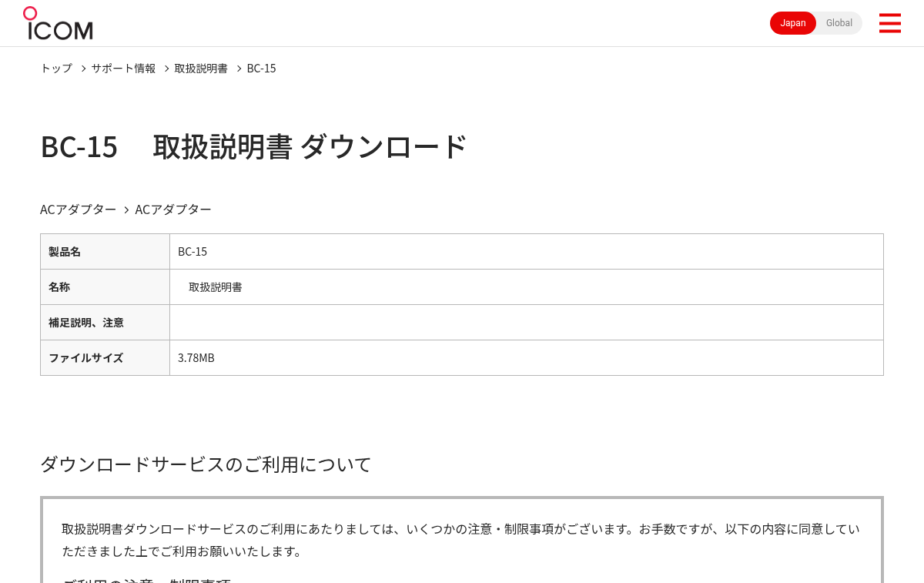
Task: Click ダウンロードサービスのご利用について heading
Action: [206, 464]
